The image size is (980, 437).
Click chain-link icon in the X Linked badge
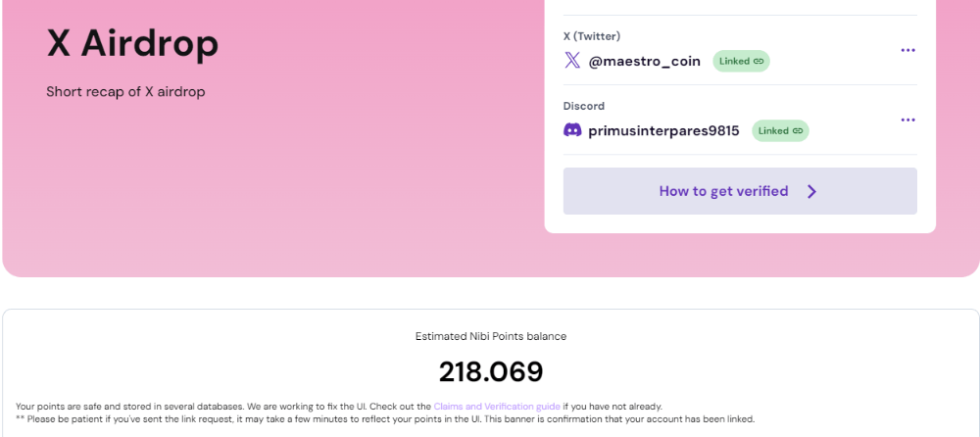coord(759,62)
